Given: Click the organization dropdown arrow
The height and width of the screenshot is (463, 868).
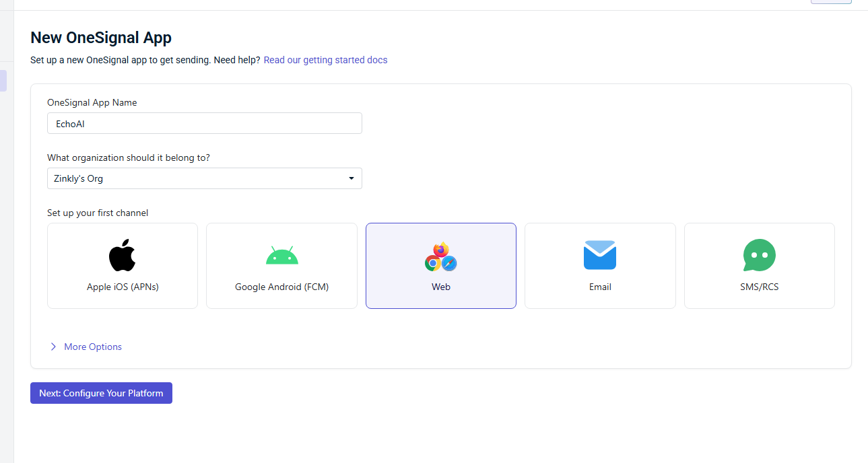Looking at the screenshot, I should coord(351,178).
